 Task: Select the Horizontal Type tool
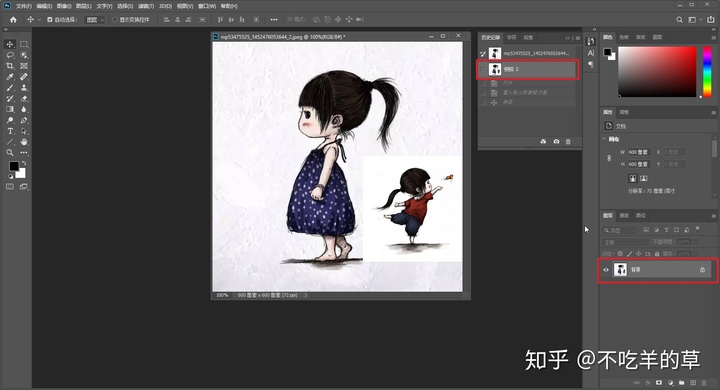[x=10, y=131]
